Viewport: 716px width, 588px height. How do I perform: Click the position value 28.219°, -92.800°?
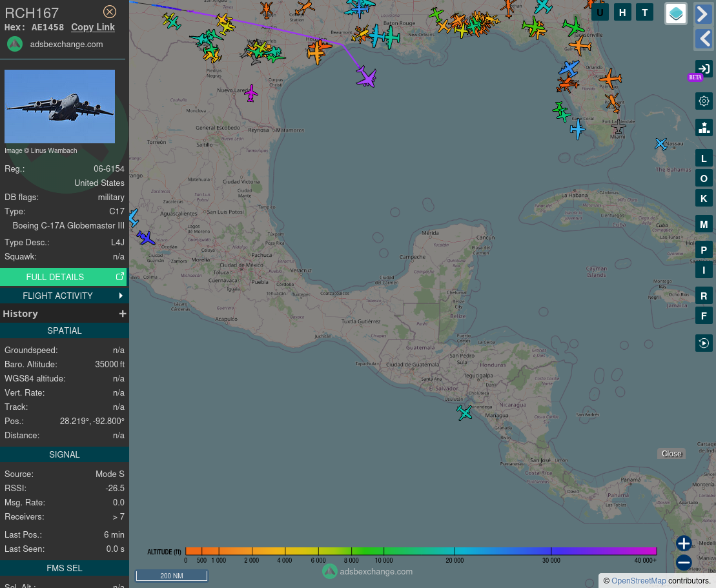(x=92, y=421)
